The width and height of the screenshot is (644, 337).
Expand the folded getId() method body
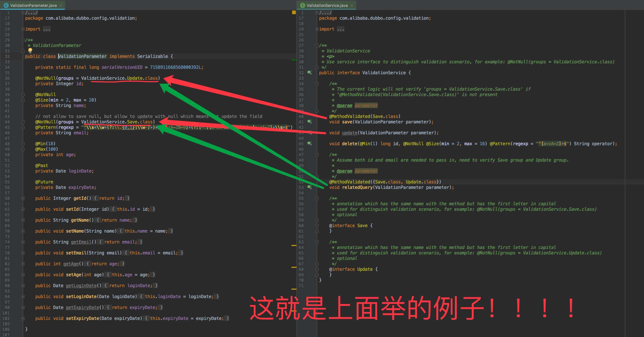coord(23,198)
